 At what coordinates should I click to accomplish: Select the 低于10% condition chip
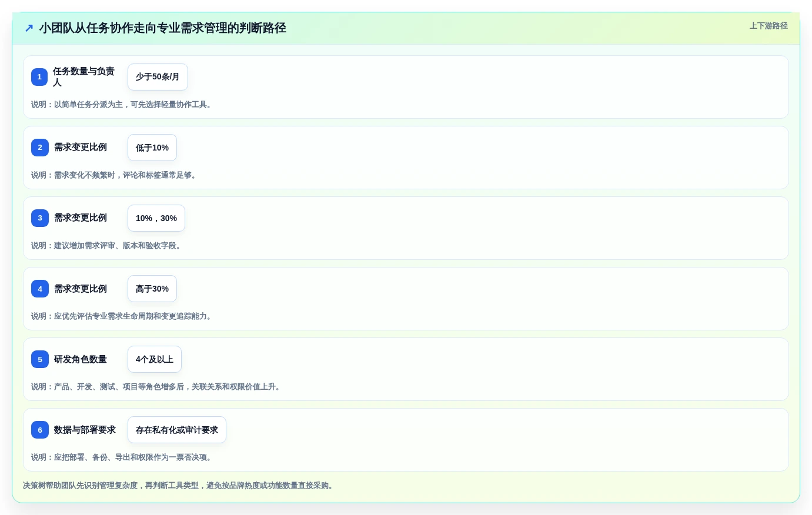(x=152, y=148)
